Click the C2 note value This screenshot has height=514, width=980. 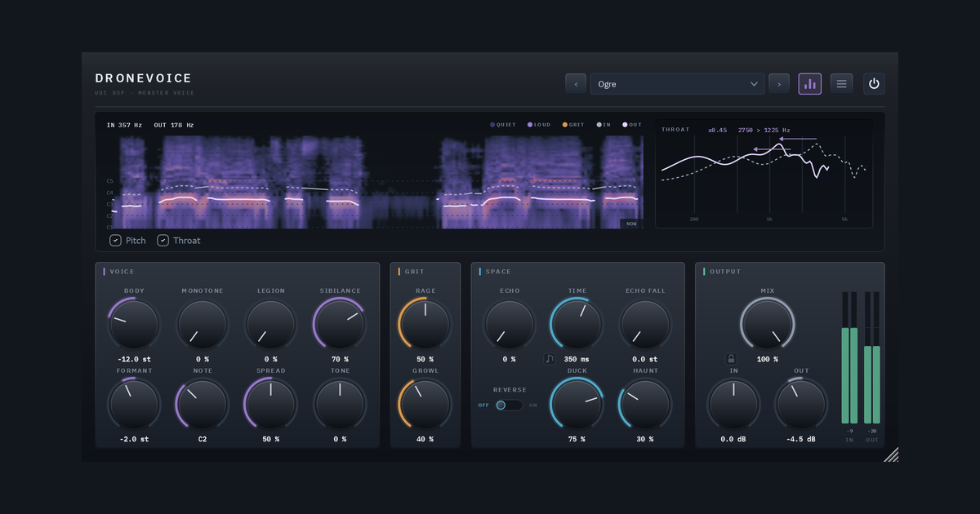click(203, 439)
